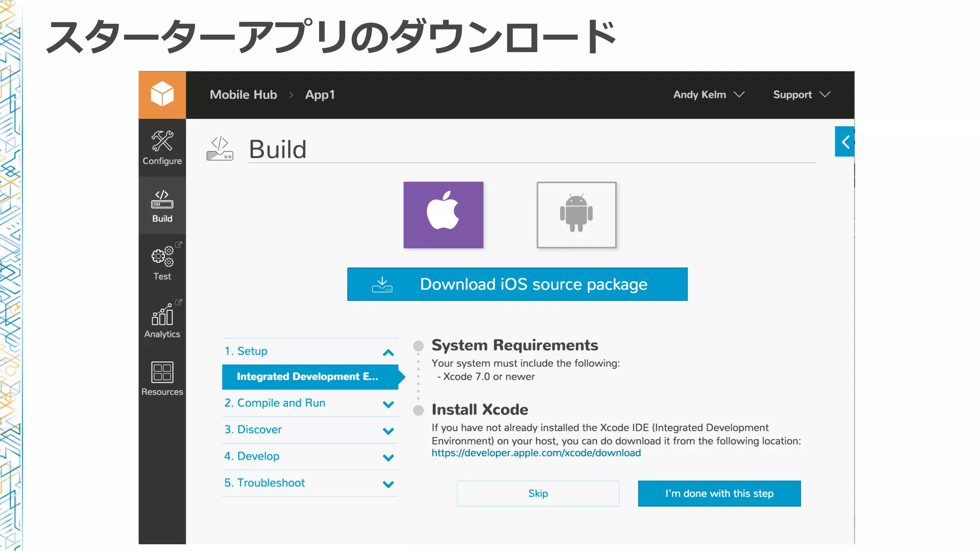The width and height of the screenshot is (980, 551).
Task: Expand the Develop chevron
Action: pyautogui.click(x=388, y=458)
